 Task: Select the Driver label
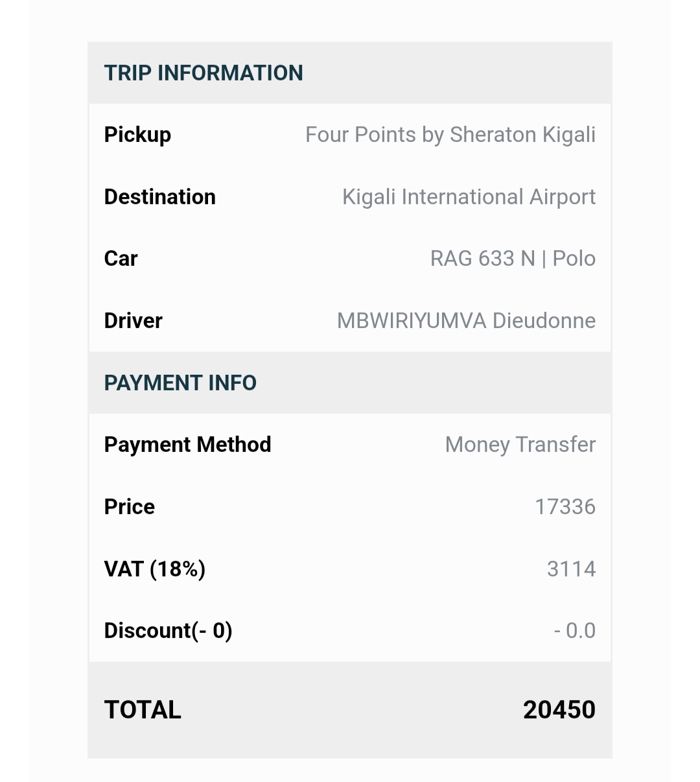(x=134, y=320)
